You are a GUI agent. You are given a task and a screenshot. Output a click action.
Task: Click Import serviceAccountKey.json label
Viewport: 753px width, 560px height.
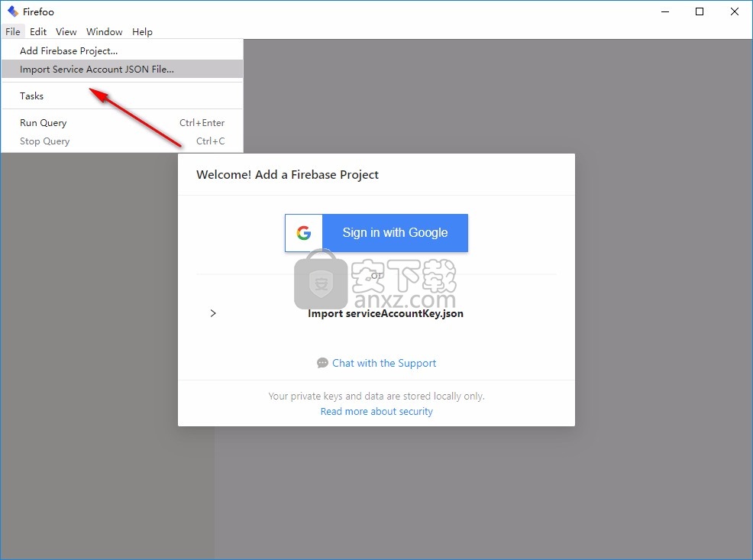[x=386, y=314]
